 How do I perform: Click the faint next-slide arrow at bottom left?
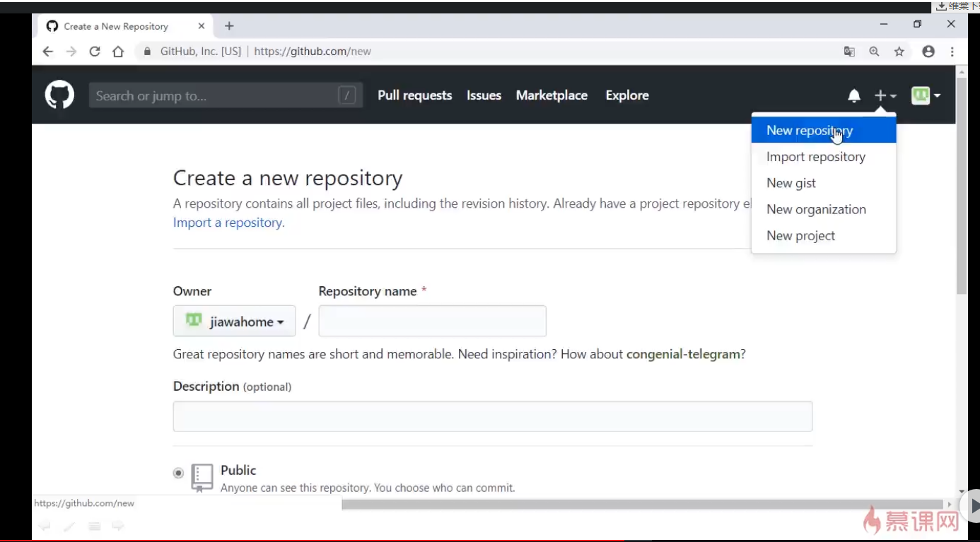117,525
